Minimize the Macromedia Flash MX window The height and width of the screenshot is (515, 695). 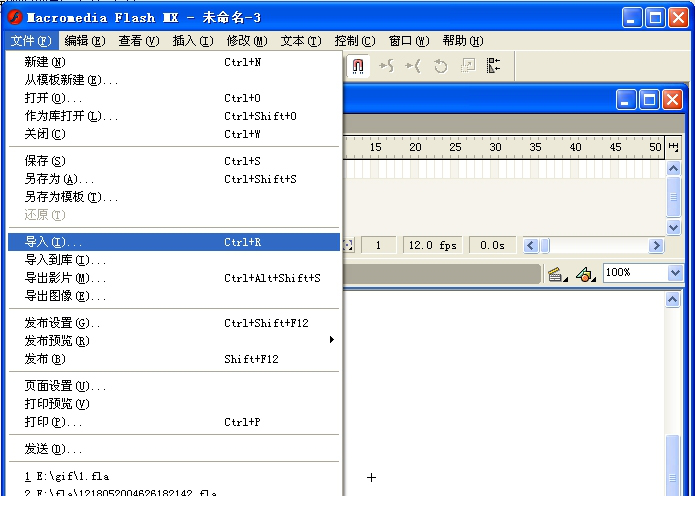632,18
